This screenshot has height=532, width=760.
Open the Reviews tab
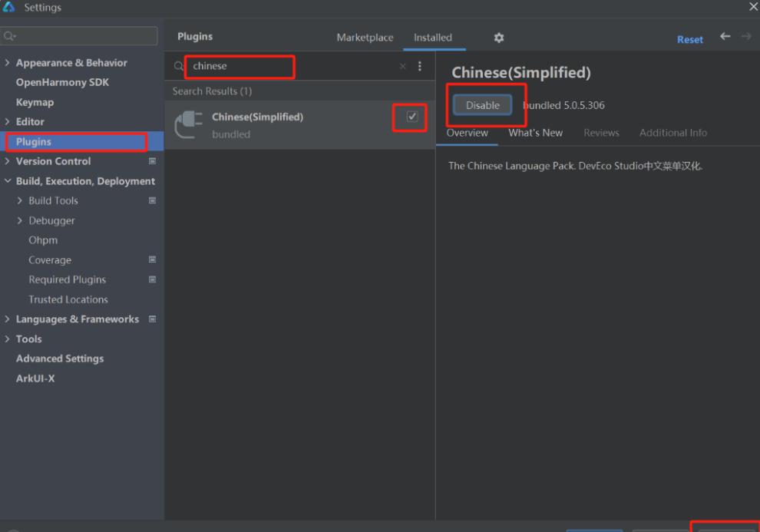click(x=602, y=133)
